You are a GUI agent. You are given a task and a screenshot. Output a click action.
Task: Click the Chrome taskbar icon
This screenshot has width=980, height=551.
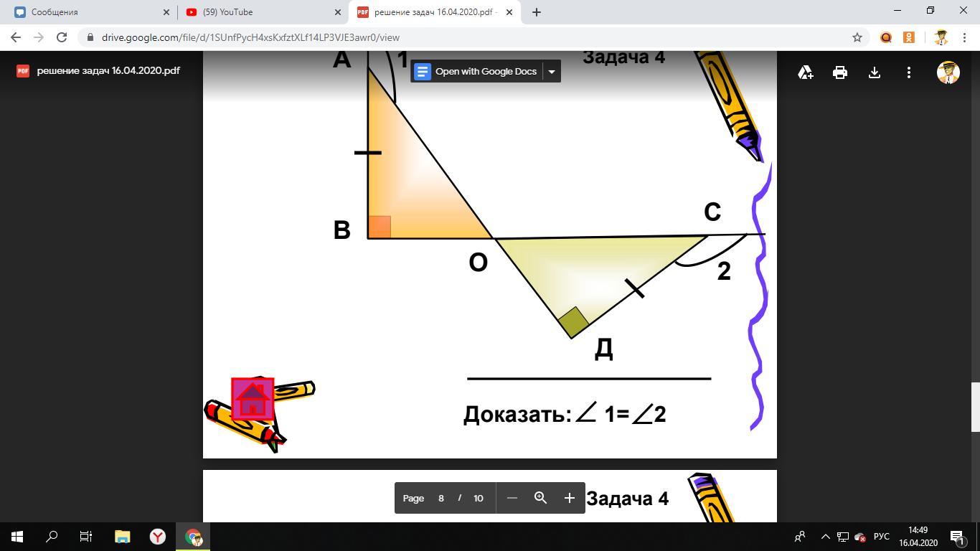point(193,537)
